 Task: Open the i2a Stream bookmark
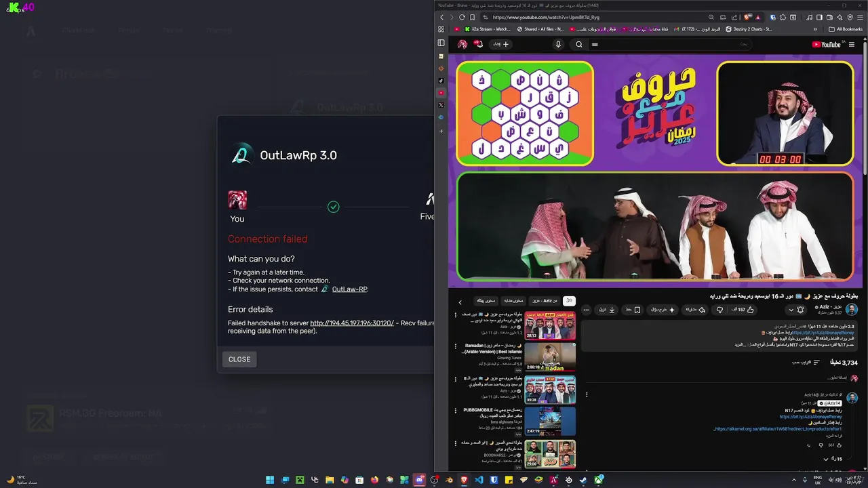487,29
